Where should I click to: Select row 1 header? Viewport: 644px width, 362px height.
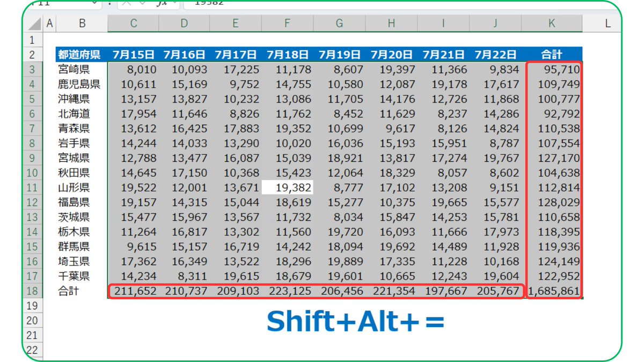click(33, 40)
